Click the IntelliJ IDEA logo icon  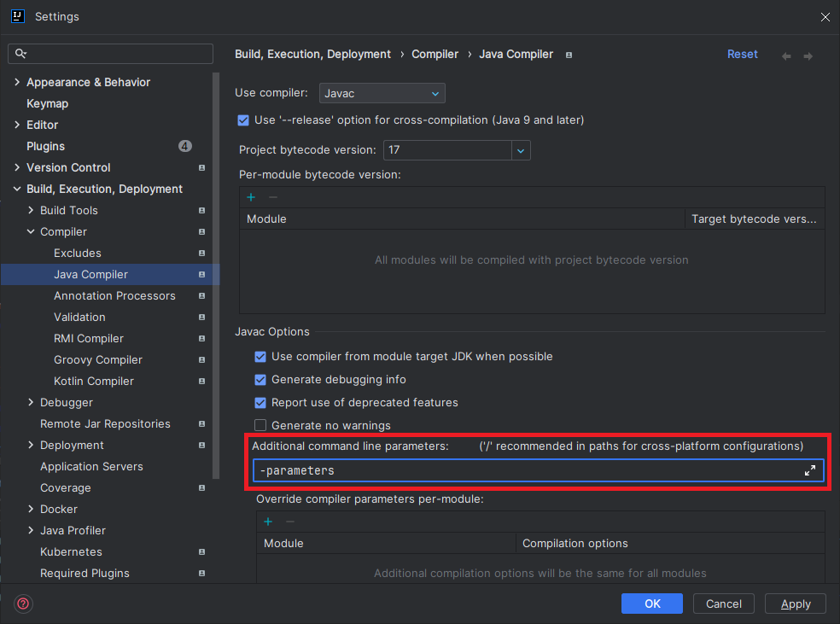coord(18,16)
